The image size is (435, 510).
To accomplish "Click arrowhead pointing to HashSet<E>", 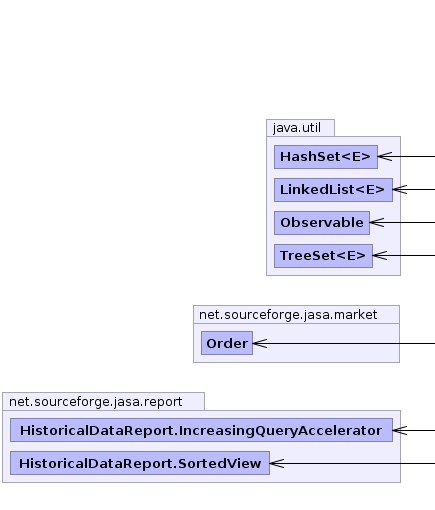I will [385, 156].
